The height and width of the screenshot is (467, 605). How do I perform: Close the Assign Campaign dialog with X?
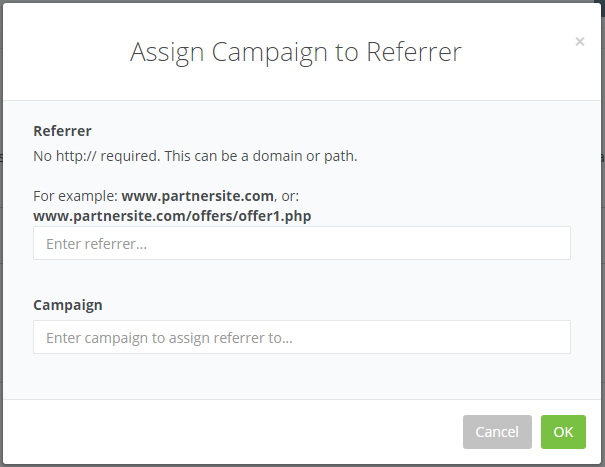click(580, 42)
